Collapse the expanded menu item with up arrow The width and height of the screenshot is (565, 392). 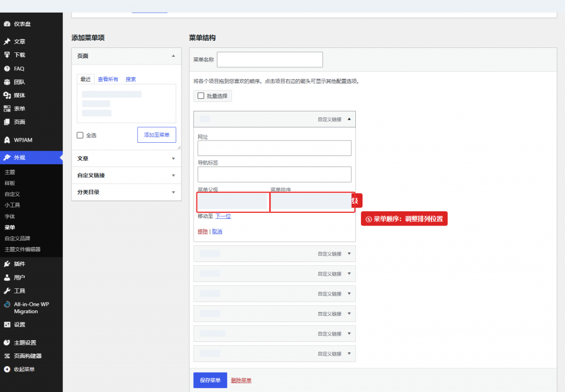349,119
